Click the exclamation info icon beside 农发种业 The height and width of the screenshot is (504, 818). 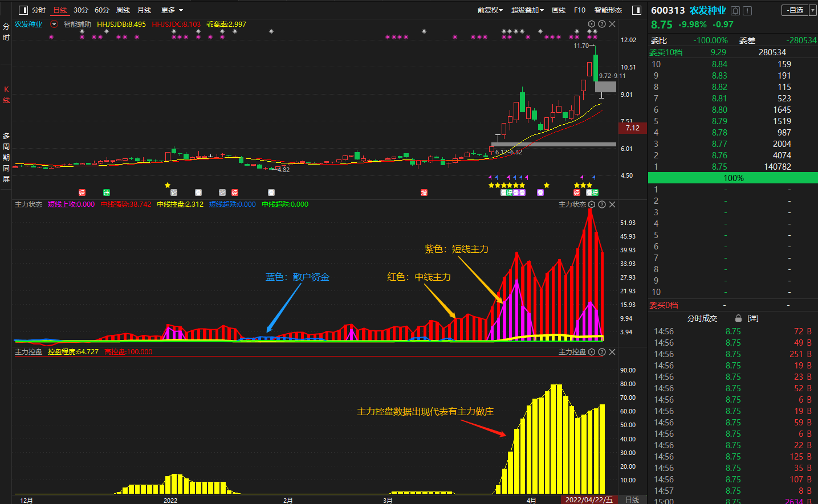[x=747, y=11]
